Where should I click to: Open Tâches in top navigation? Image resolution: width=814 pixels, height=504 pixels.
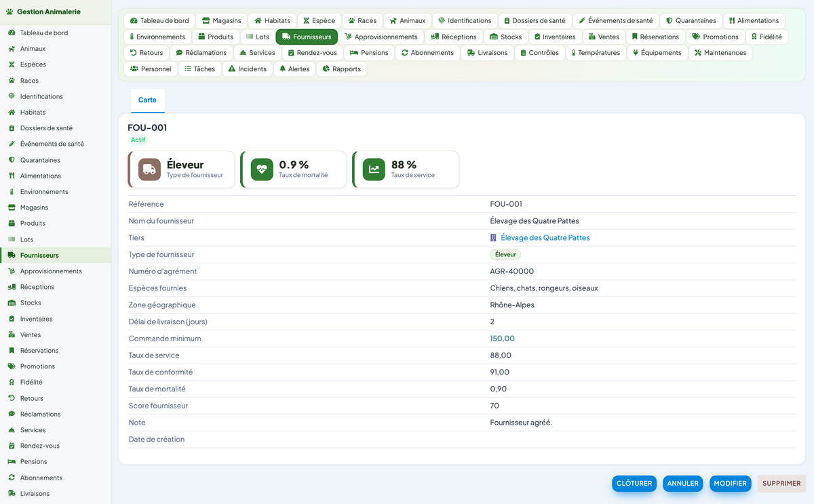199,69
